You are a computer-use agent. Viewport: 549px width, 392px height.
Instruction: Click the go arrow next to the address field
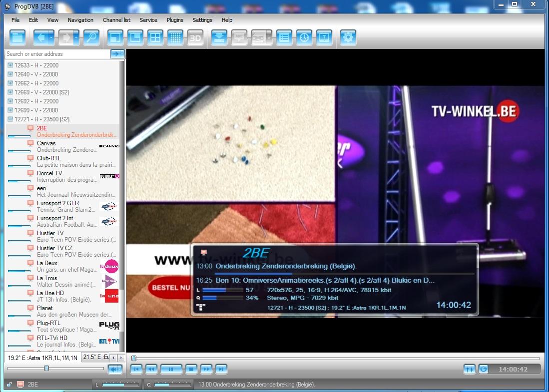[x=117, y=54]
